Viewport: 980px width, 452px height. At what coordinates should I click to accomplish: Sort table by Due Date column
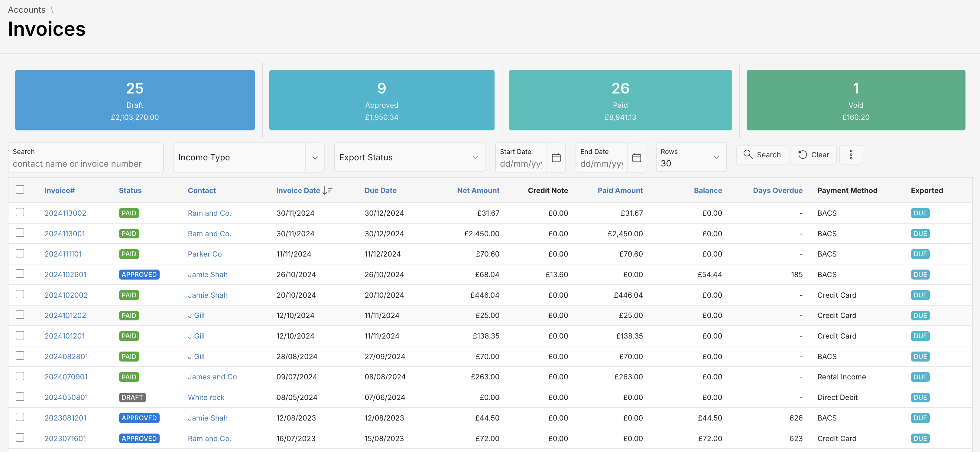[x=381, y=190]
